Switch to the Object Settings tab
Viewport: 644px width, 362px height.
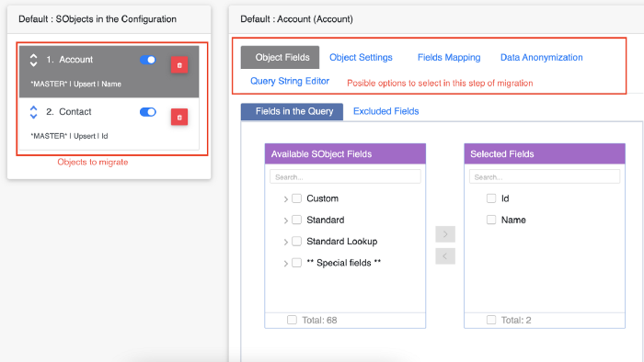pos(361,57)
